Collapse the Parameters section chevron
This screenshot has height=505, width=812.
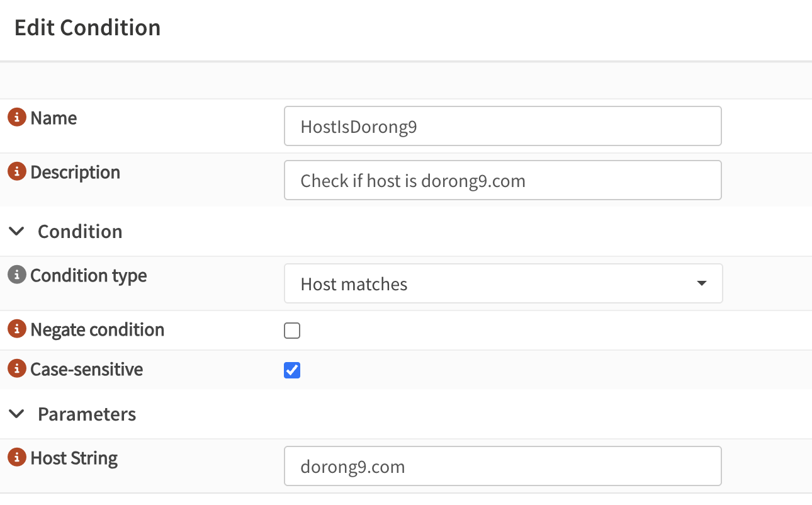tap(18, 414)
